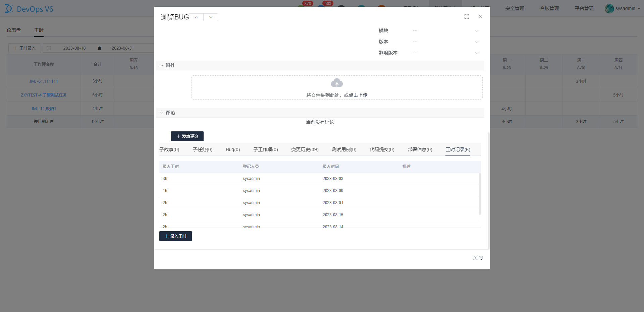The width and height of the screenshot is (644, 312).
Task: Go to next BUG with down arrow
Action: (x=211, y=17)
